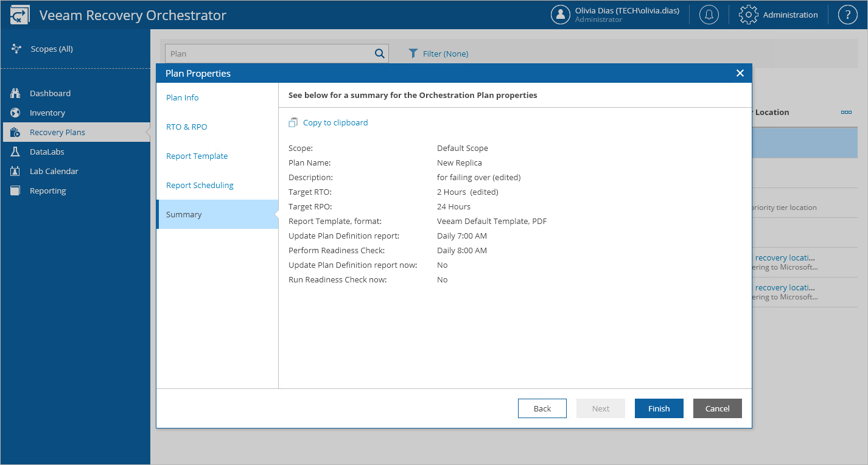
Task: Open the notifications bell
Action: (709, 14)
